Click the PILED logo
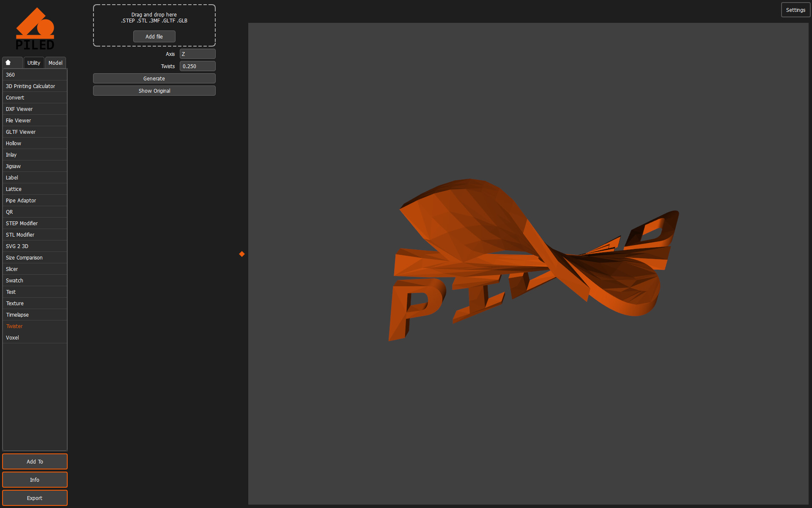This screenshot has width=812, height=508. coord(35,29)
